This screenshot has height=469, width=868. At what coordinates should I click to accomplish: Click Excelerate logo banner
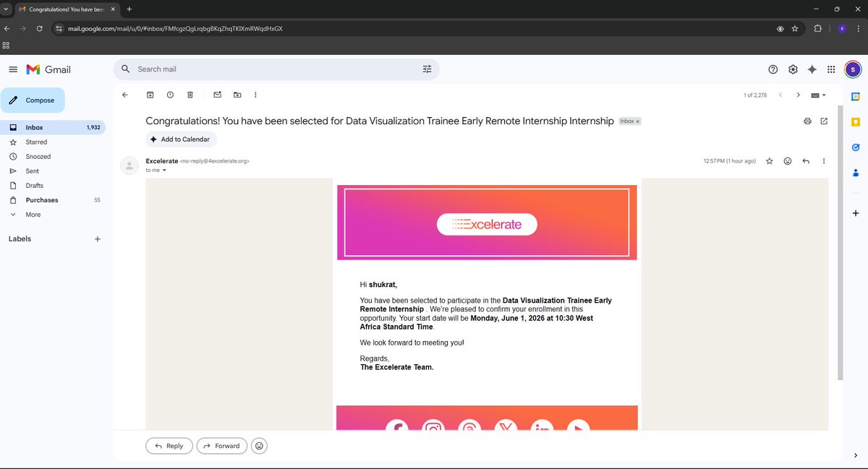(487, 224)
